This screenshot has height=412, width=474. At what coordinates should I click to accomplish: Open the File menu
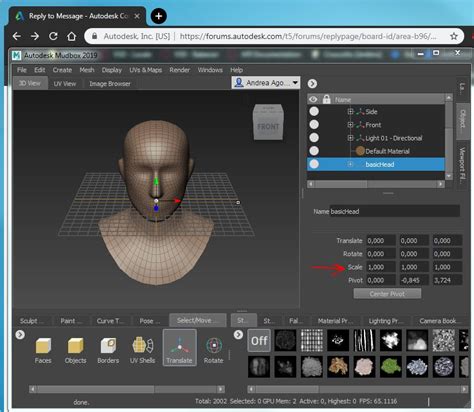[22, 70]
